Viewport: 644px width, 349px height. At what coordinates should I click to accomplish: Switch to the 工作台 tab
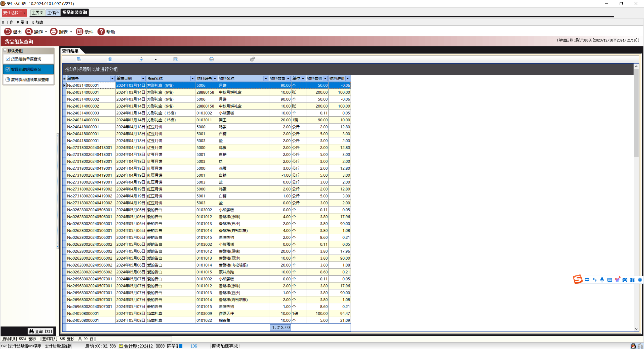click(53, 13)
